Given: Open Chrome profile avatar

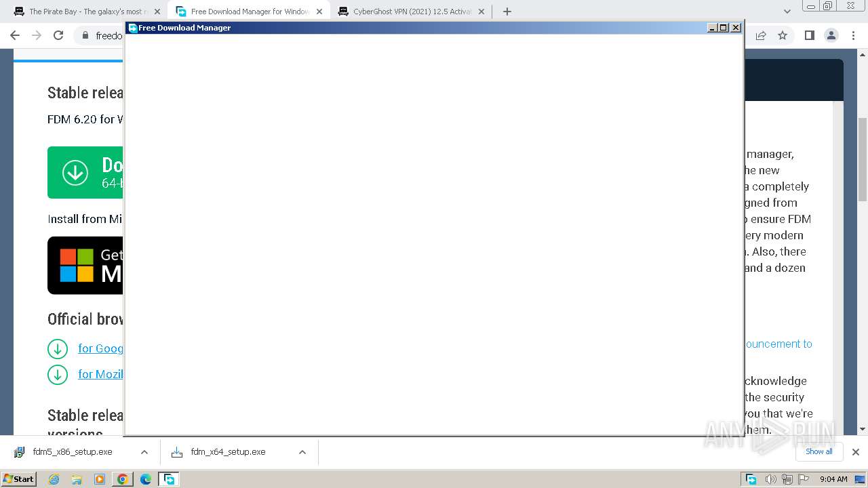Looking at the screenshot, I should tap(831, 35).
